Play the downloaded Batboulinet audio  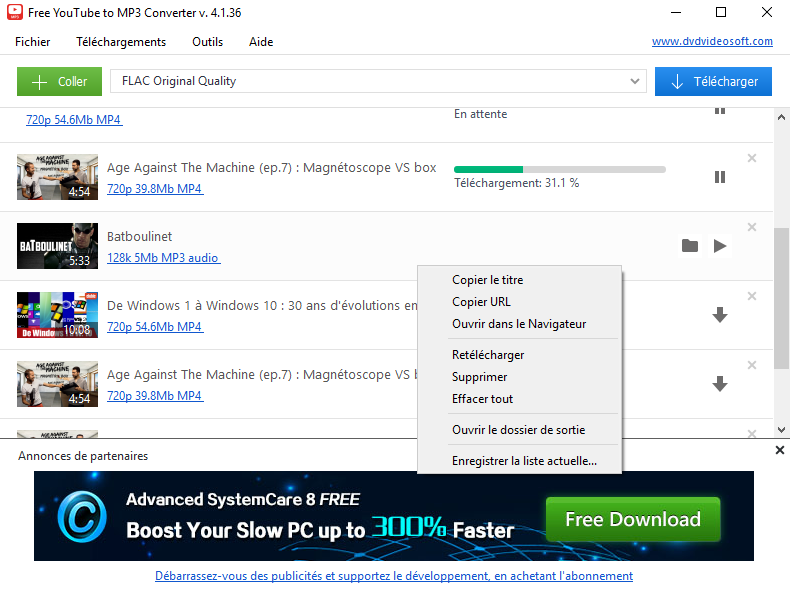[720, 246]
